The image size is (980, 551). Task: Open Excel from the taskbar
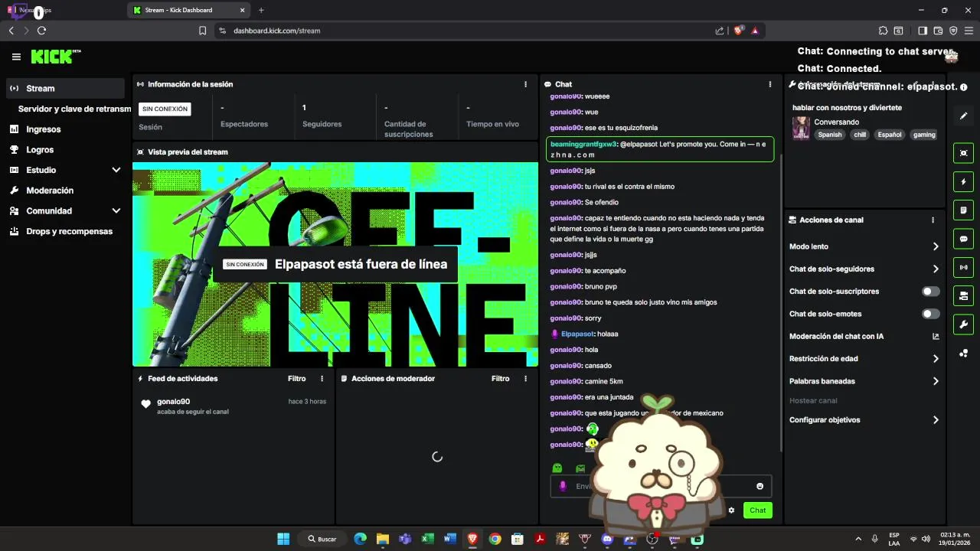427,539
